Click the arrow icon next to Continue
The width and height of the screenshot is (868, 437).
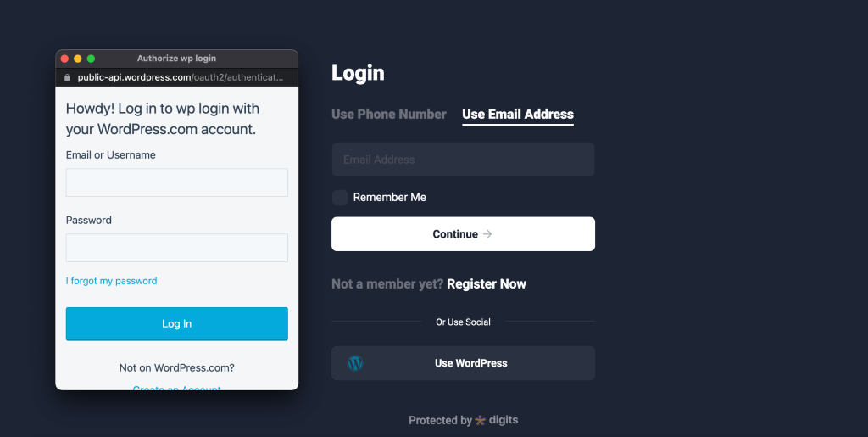[x=487, y=234]
